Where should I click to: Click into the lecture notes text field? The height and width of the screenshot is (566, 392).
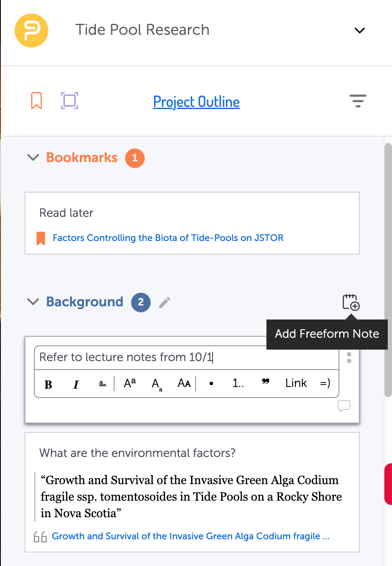187,357
